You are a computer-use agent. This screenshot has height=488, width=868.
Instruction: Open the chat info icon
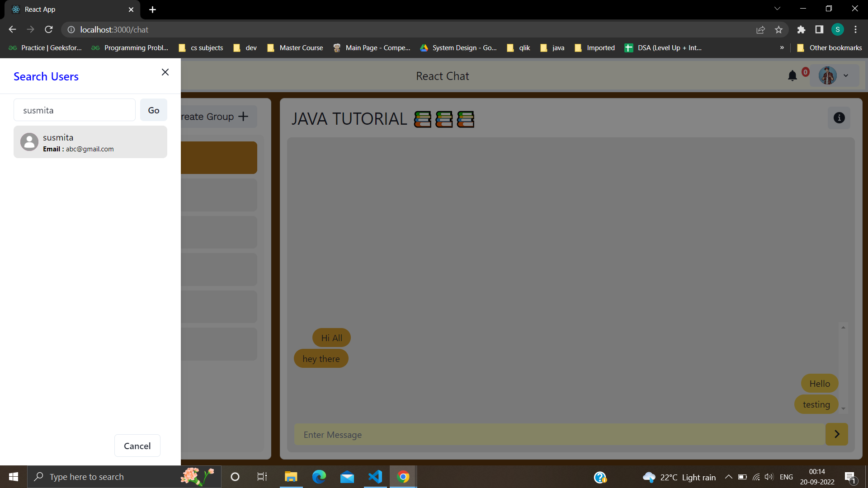[x=839, y=118]
